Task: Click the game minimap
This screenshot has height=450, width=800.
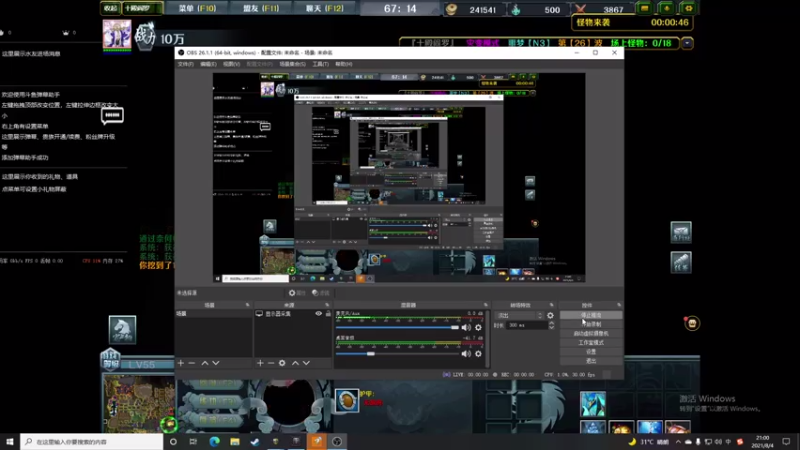Action: click(138, 404)
